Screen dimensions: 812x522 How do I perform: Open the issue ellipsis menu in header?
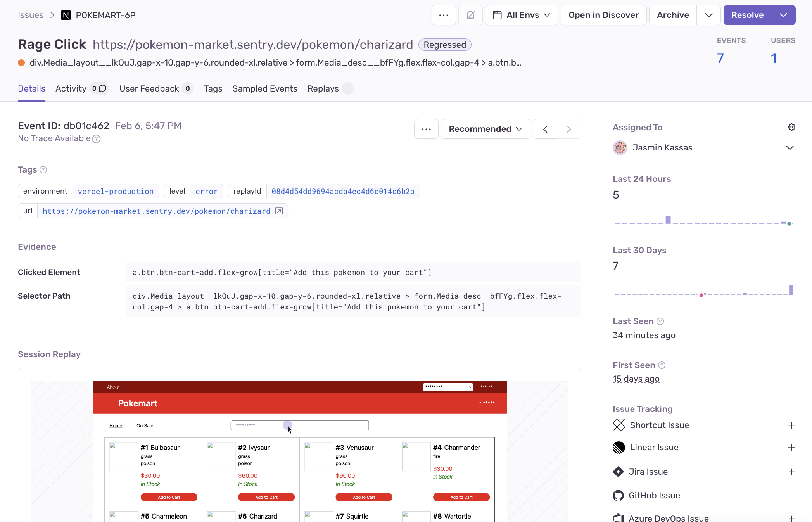pos(444,15)
